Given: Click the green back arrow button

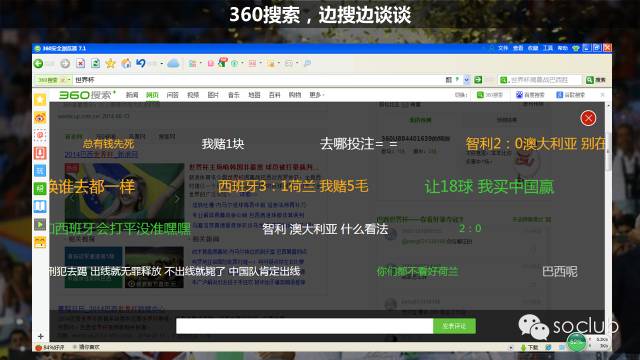Looking at the screenshot, I should click(39, 63).
